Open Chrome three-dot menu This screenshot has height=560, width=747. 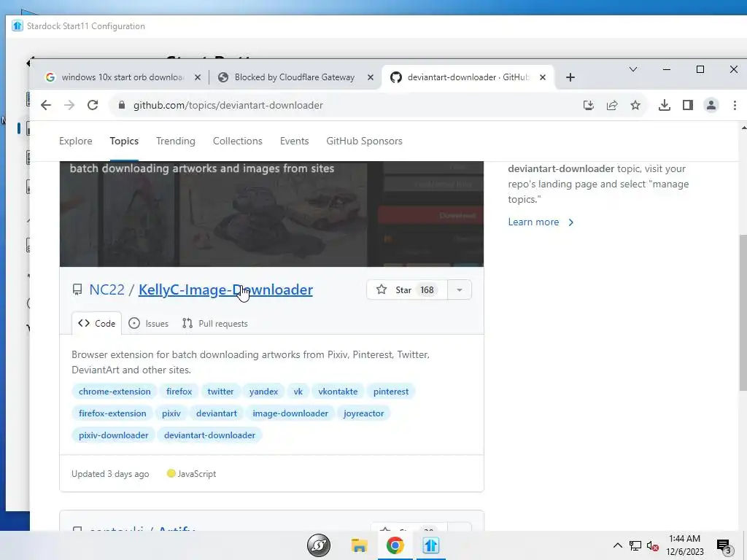735,105
